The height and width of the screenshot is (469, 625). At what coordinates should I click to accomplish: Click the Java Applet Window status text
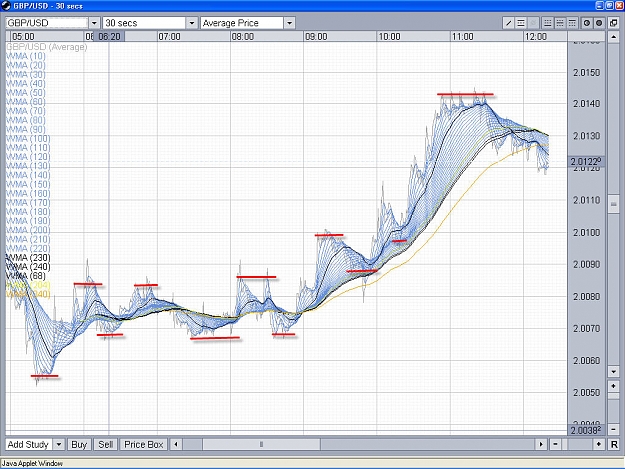click(x=32, y=463)
